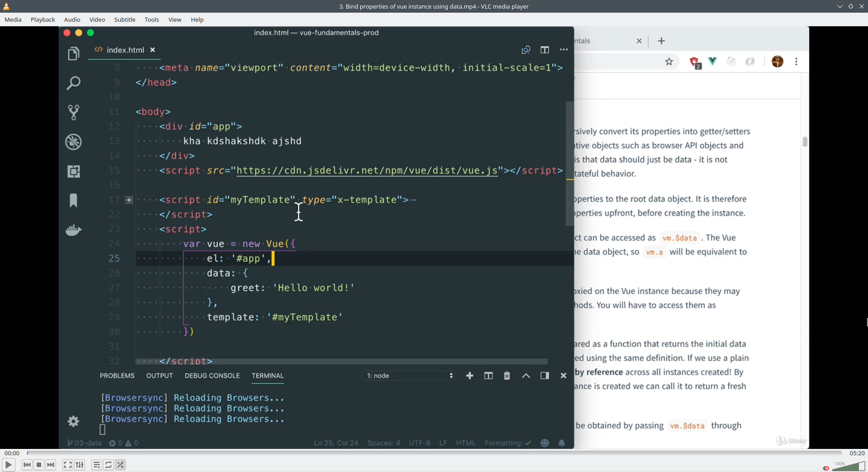Viewport: 868px width, 472px height.
Task: Open the Source Control view icon
Action: (x=74, y=112)
